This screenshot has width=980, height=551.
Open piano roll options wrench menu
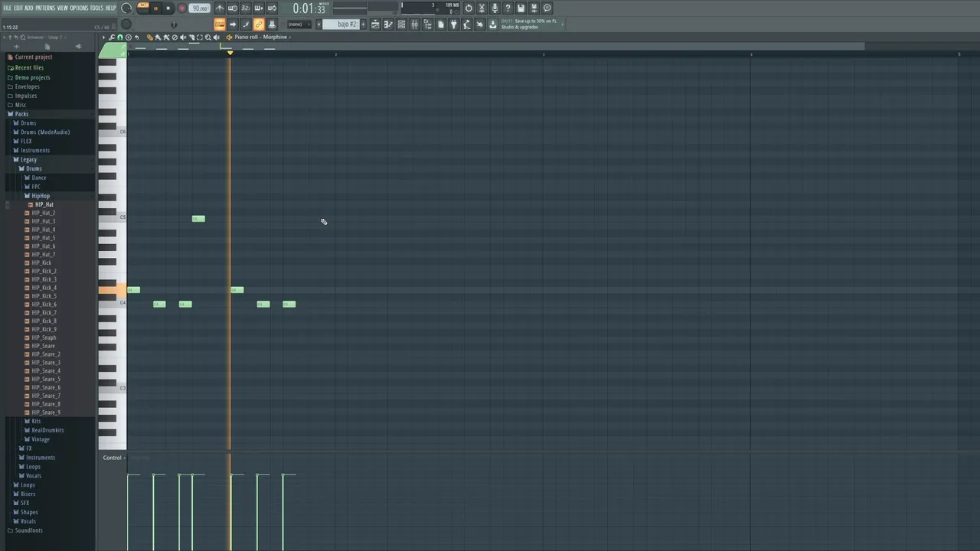pos(112,37)
